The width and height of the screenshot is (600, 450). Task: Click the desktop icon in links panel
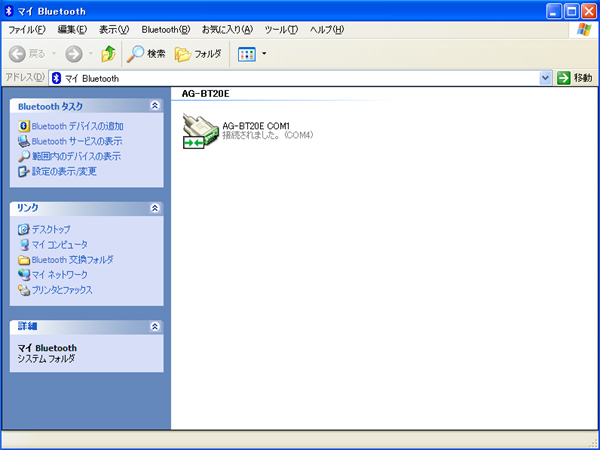pyautogui.click(x=24, y=229)
